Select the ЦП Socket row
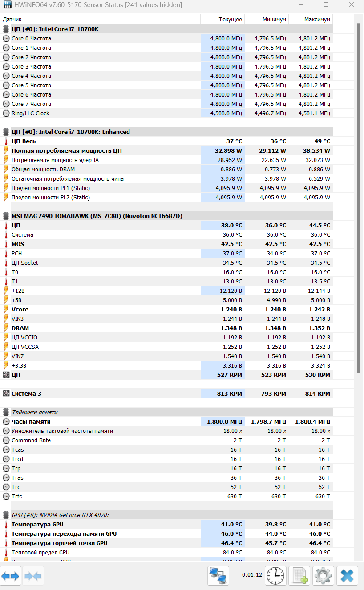This screenshot has height=590, width=364. click(x=166, y=263)
